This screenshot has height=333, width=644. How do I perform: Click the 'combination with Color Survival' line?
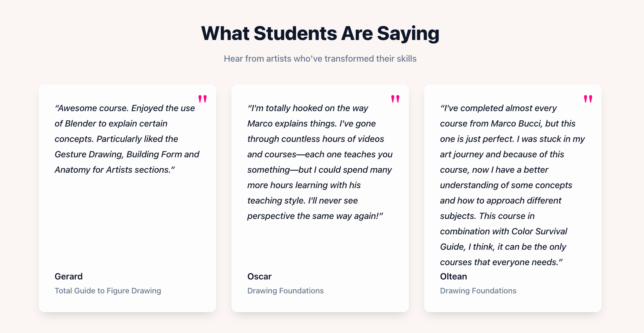[503, 231]
